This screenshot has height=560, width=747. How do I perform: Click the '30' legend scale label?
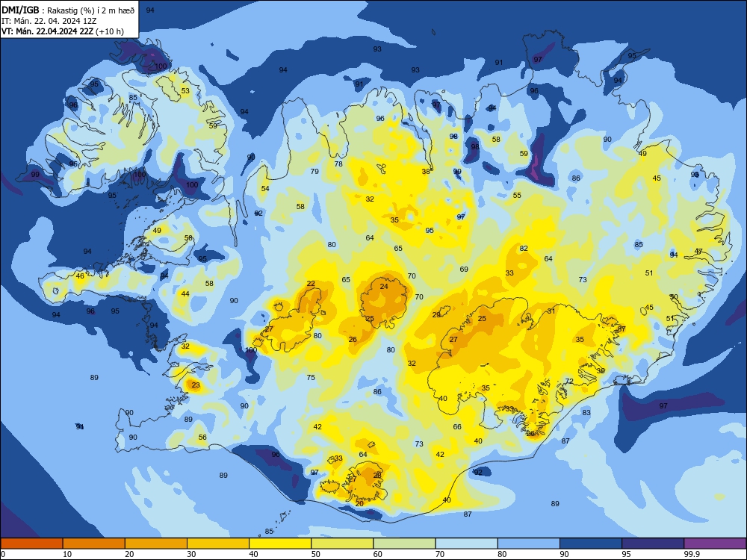click(191, 554)
